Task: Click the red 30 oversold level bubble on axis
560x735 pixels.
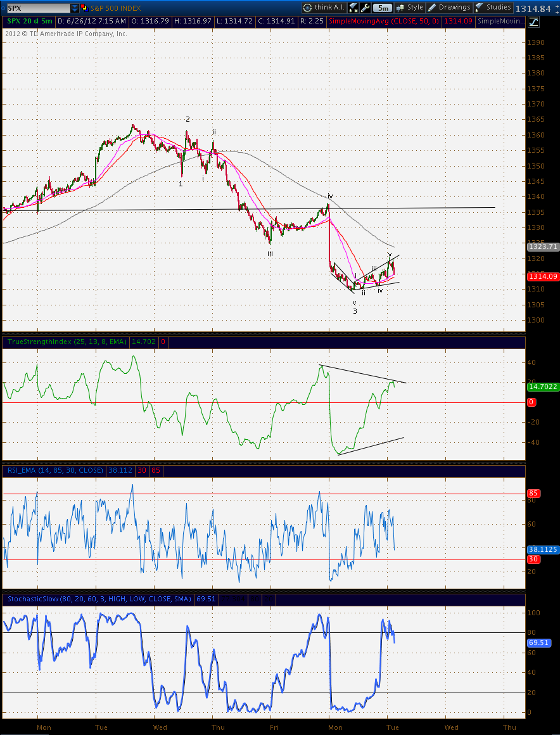Action: (x=534, y=559)
